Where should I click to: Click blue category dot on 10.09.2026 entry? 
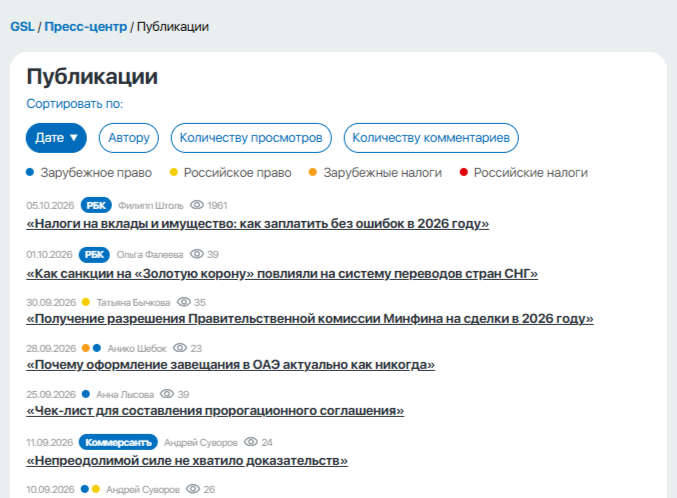coord(85,489)
